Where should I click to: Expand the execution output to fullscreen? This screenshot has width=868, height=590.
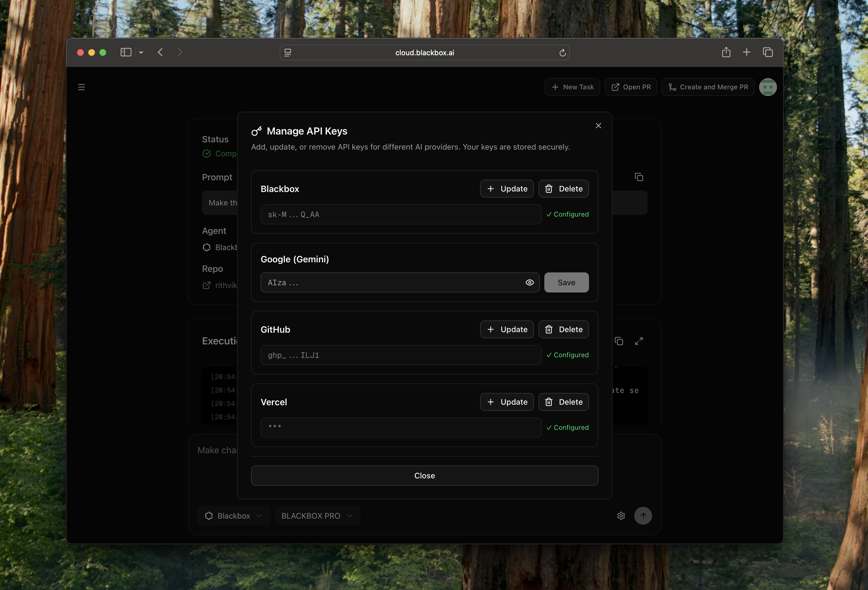point(639,341)
